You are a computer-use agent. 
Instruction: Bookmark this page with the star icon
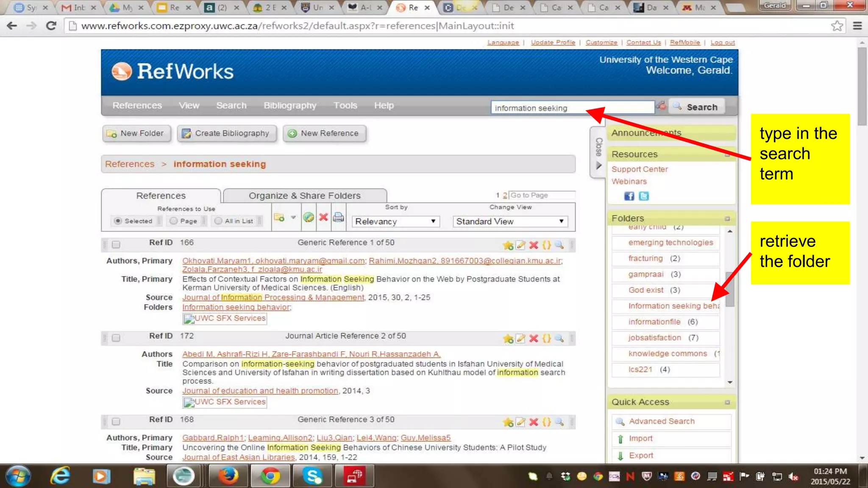[x=837, y=26]
